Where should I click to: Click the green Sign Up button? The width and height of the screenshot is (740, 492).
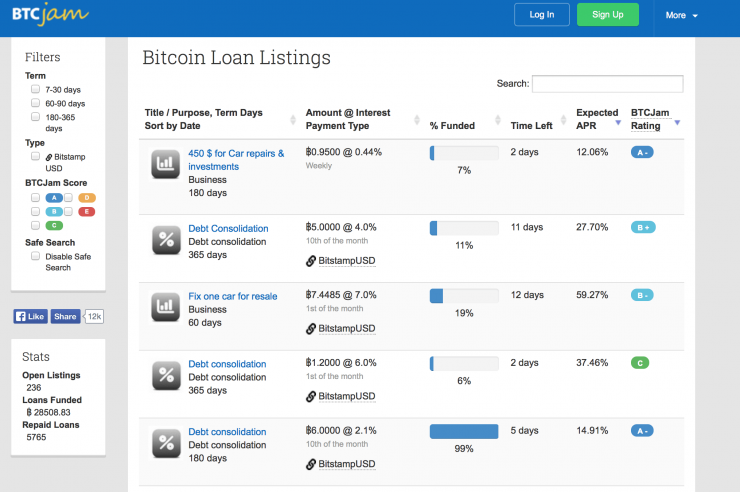point(608,15)
